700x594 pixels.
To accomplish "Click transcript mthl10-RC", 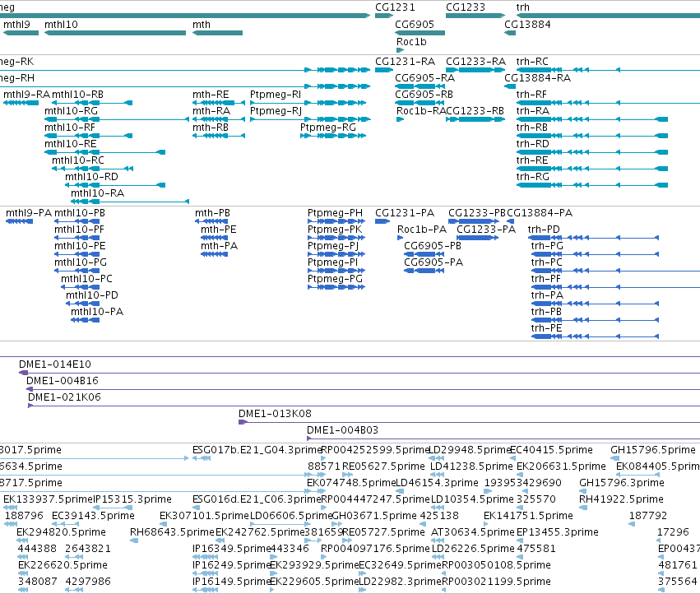I will (x=77, y=160).
